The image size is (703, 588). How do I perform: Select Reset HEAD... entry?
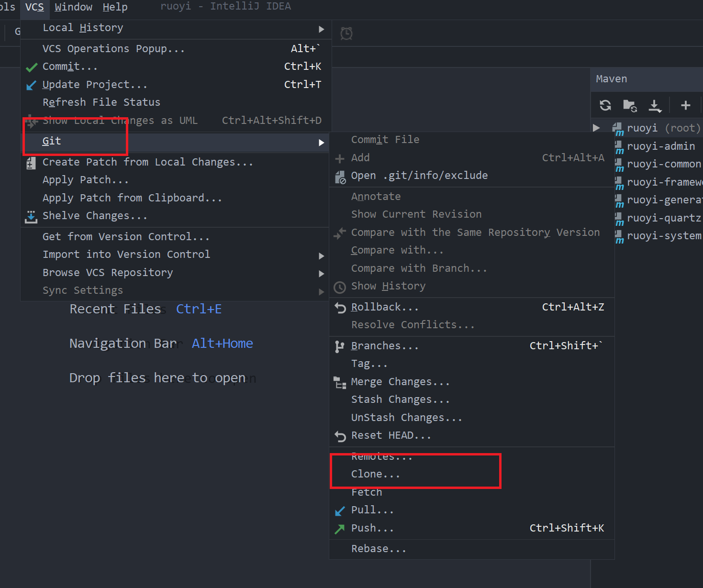click(472, 435)
